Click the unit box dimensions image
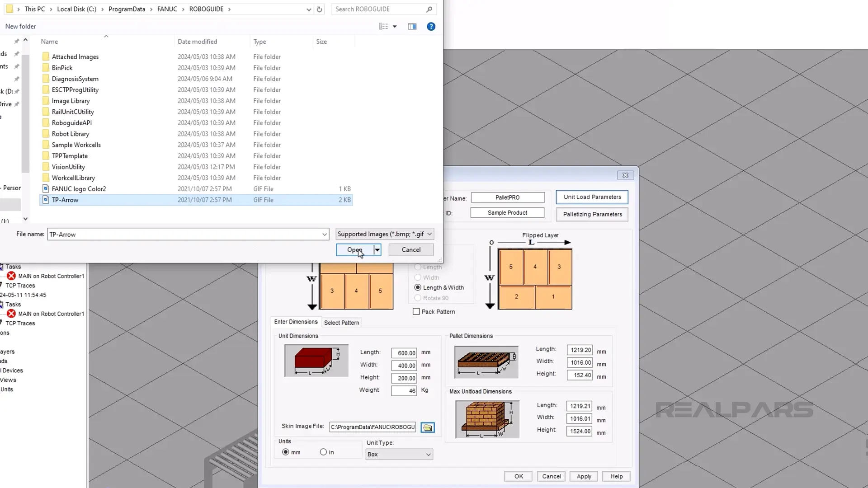This screenshot has width=868, height=488. click(316, 361)
